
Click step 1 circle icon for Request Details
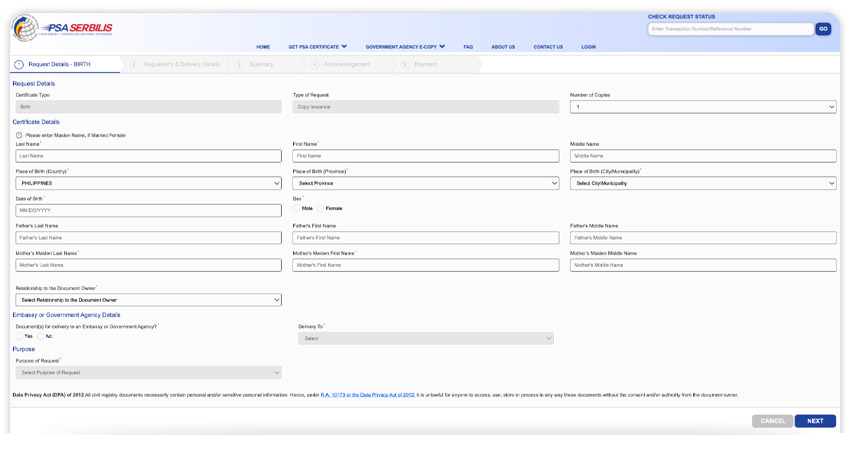tap(19, 65)
